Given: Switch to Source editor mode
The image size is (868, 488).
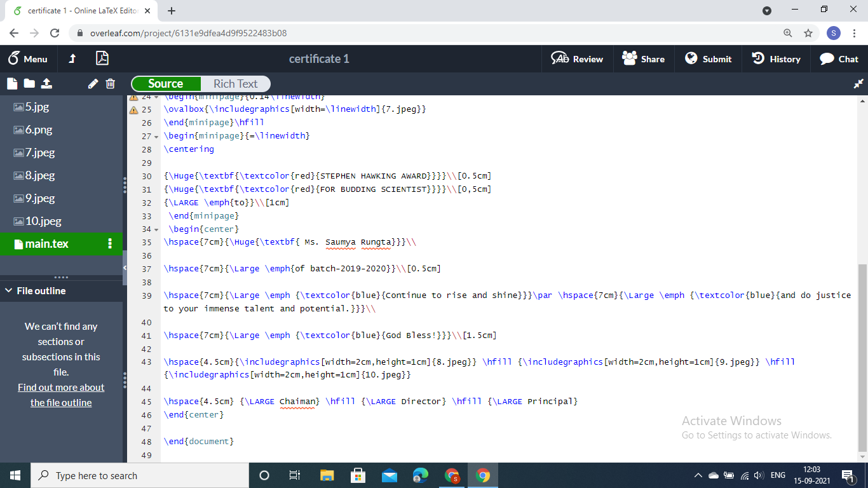Looking at the screenshot, I should click(166, 84).
